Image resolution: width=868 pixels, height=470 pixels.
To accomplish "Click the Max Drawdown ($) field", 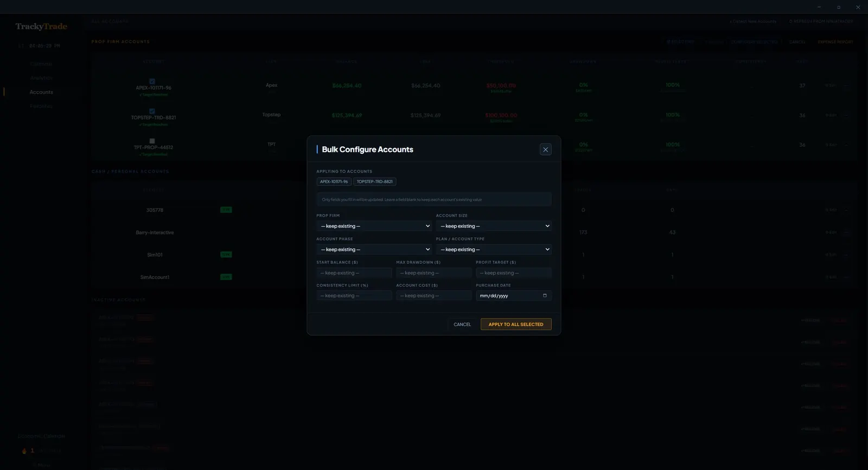I will 434,273.
